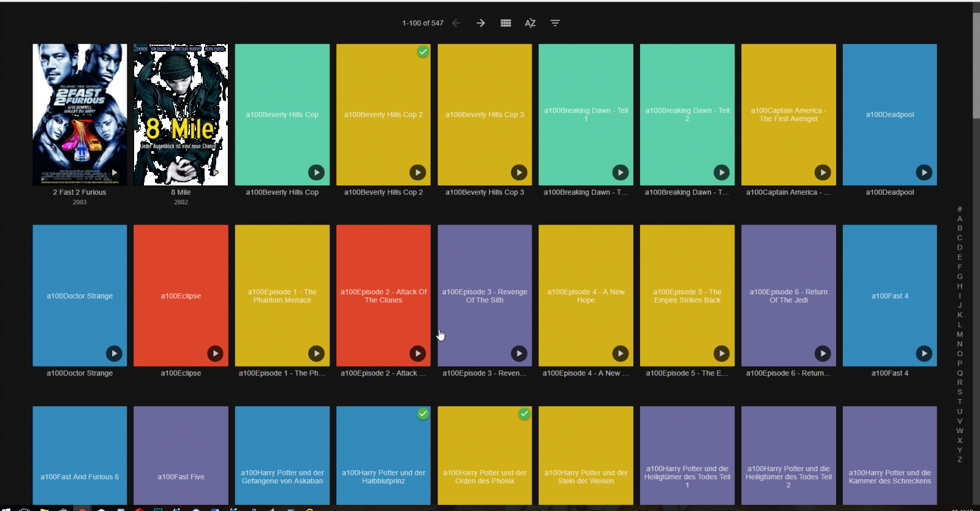
Task: Play a100Breaking Dawn - Teil 1
Action: [x=620, y=173]
